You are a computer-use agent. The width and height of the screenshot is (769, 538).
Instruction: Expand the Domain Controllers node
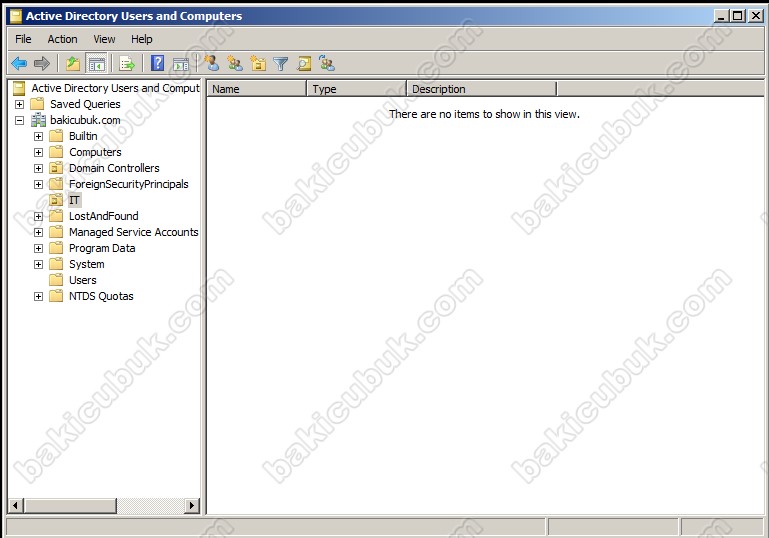point(38,168)
